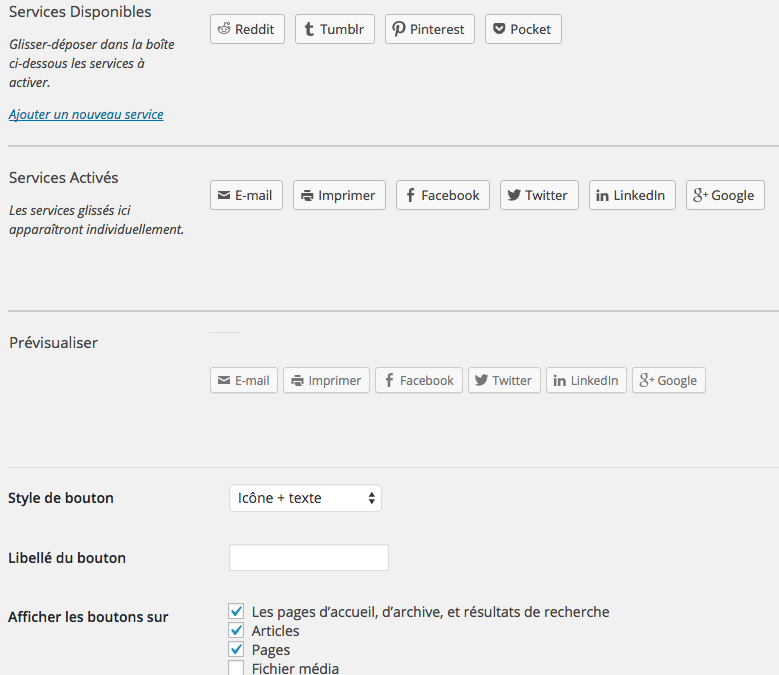
Task: Open the Style de bouton dropdown
Action: (305, 498)
